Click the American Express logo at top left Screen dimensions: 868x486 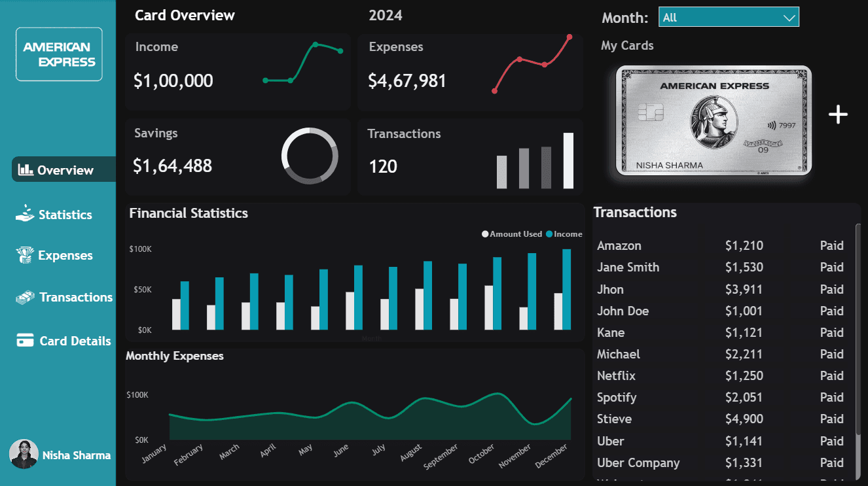[x=59, y=54]
